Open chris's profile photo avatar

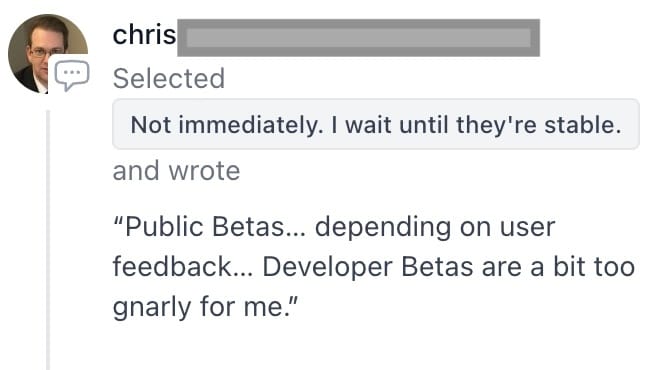[47, 54]
